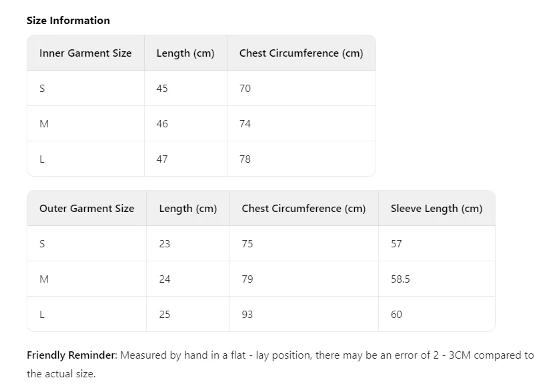The image size is (559, 392).
Task: Click the Friendly Reminder bold label
Action: (71, 355)
